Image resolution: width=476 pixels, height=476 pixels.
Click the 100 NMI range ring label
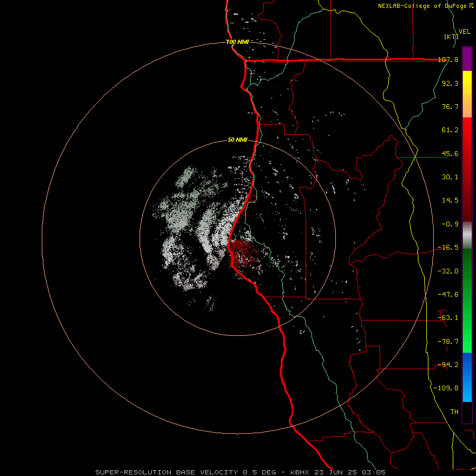237,42
